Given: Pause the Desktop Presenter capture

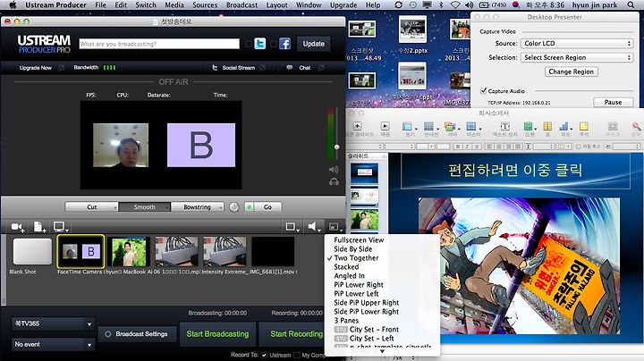Looking at the screenshot, I should point(613,102).
